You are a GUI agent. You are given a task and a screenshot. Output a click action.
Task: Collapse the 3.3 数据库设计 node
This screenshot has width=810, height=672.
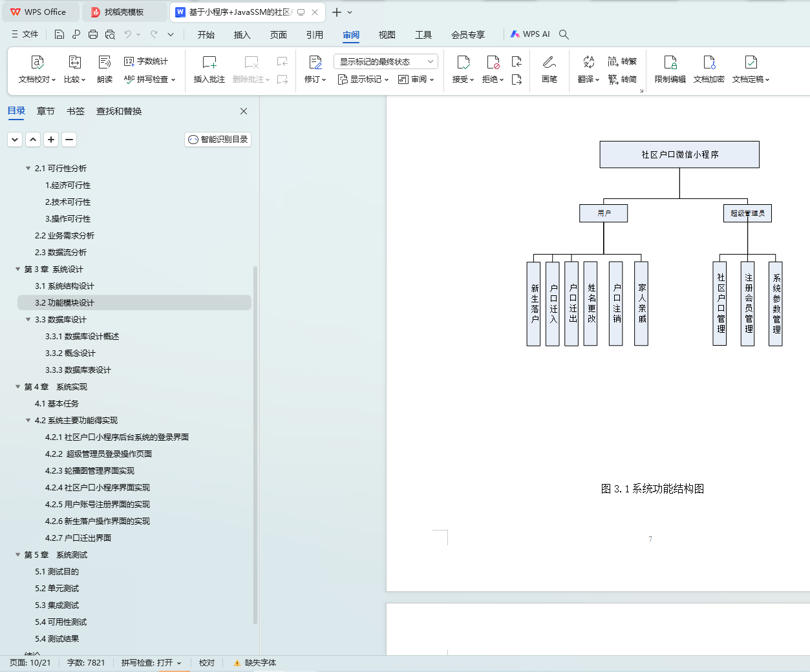[x=28, y=320]
